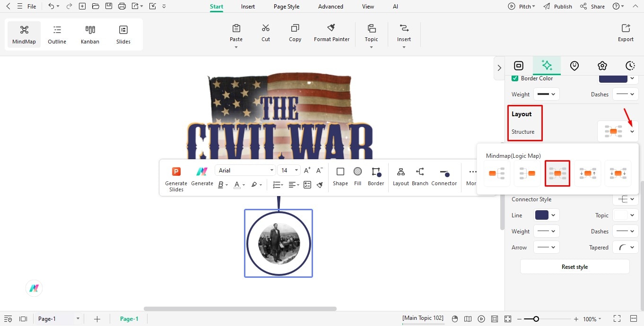644x326 pixels.
Task: Select the Lincoln circular image topic
Action: coord(278,243)
